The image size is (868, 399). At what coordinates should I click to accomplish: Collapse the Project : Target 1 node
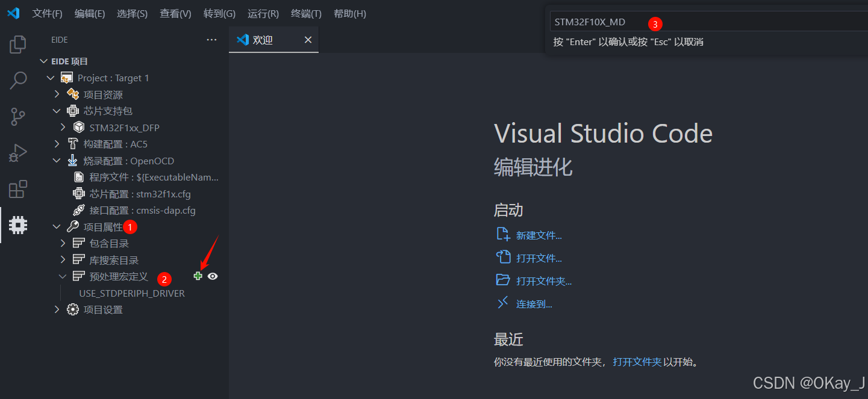51,78
